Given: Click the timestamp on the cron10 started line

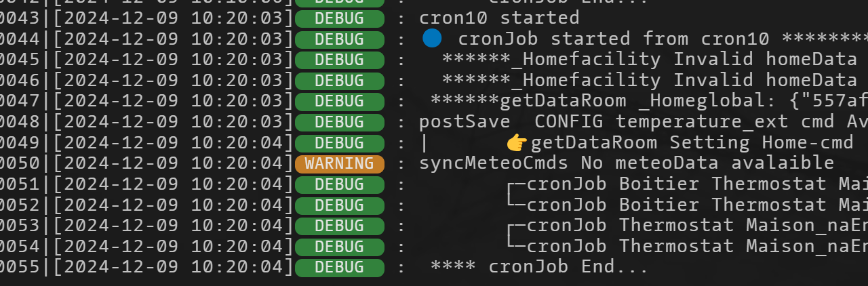Looking at the screenshot, I should click(x=174, y=18).
